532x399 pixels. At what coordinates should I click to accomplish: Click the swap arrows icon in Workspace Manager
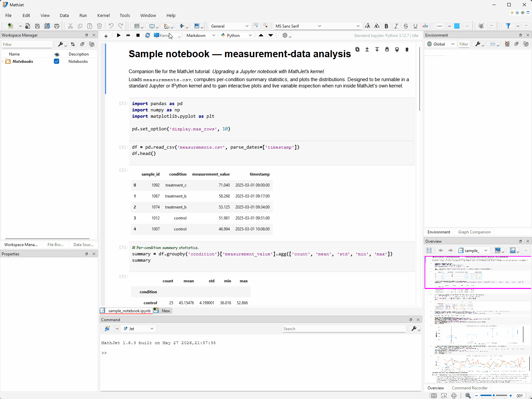tap(72, 44)
